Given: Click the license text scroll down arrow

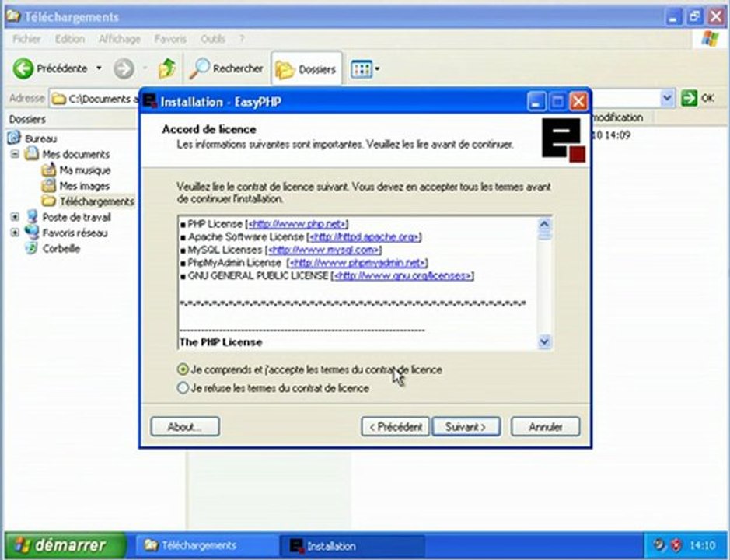Looking at the screenshot, I should (544, 342).
